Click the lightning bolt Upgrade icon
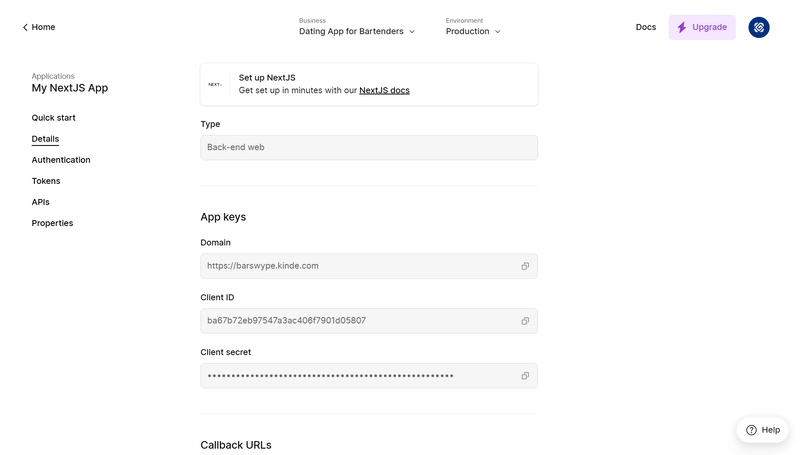800x455 pixels. pos(682,28)
